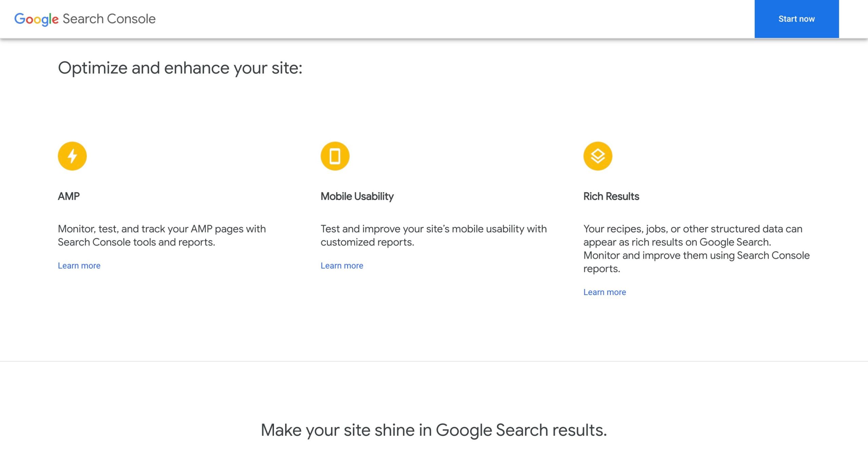Click 'Your recipes, jobs, or other structured data' text
Viewport: 868px width, 471px height.
pos(696,249)
